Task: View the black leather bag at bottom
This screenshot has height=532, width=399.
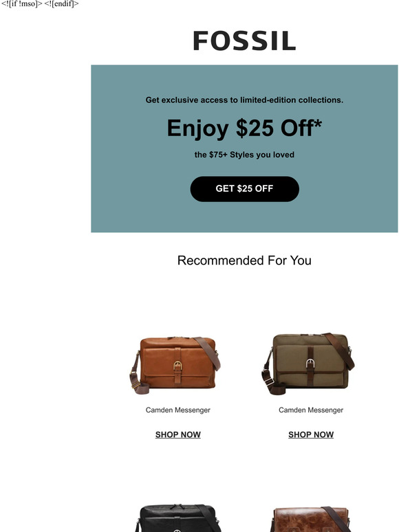Action: pyautogui.click(x=178, y=518)
